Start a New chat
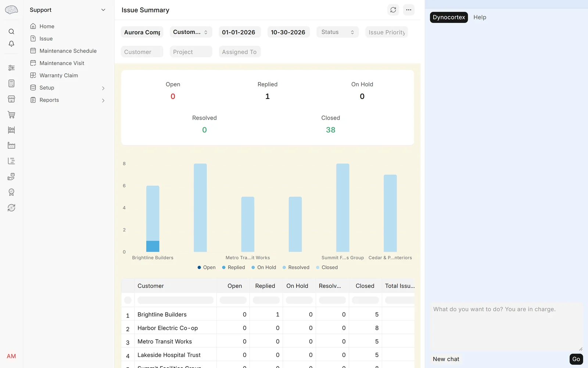Screen dimensions: 588x368 pos(446,359)
